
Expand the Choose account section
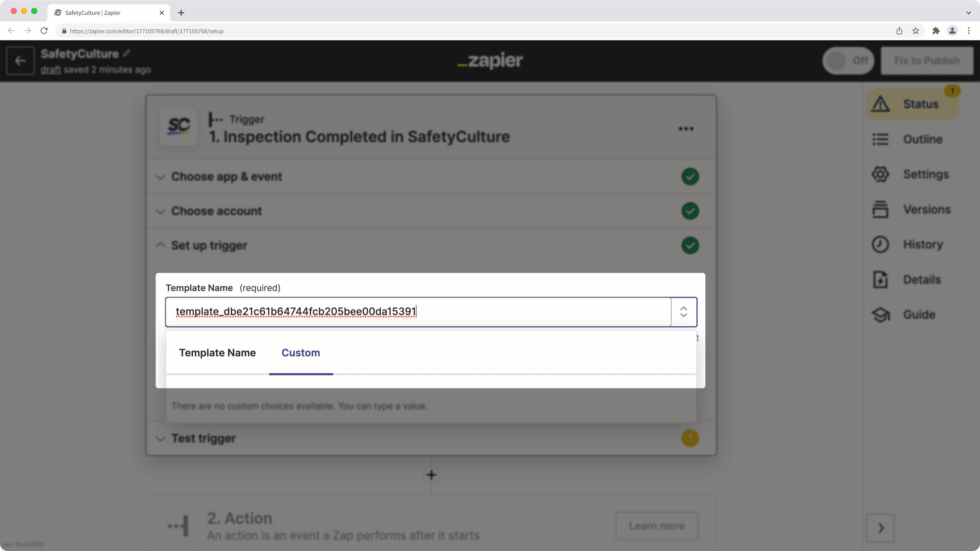pos(216,211)
